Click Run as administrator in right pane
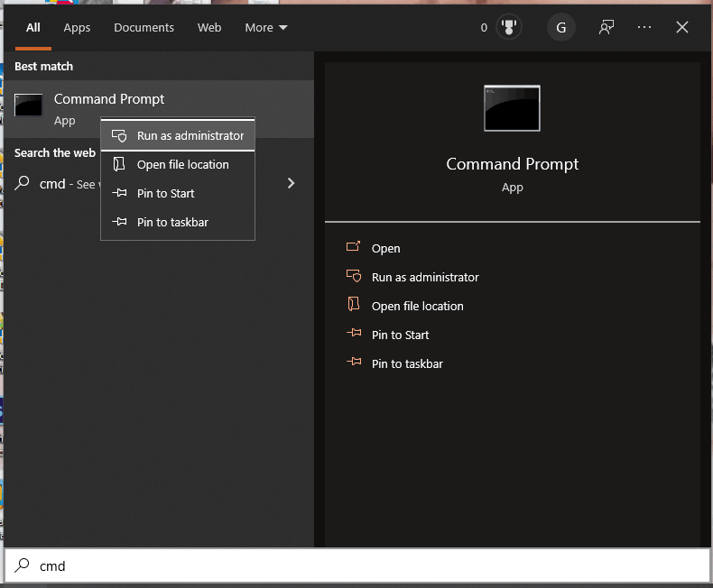This screenshot has height=588, width=713. (x=425, y=277)
